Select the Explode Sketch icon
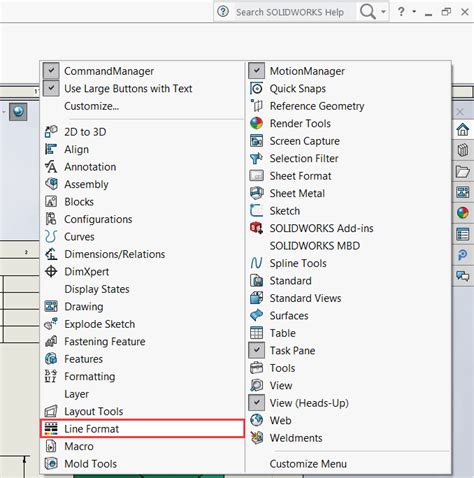This screenshot has width=474, height=478. point(51,324)
